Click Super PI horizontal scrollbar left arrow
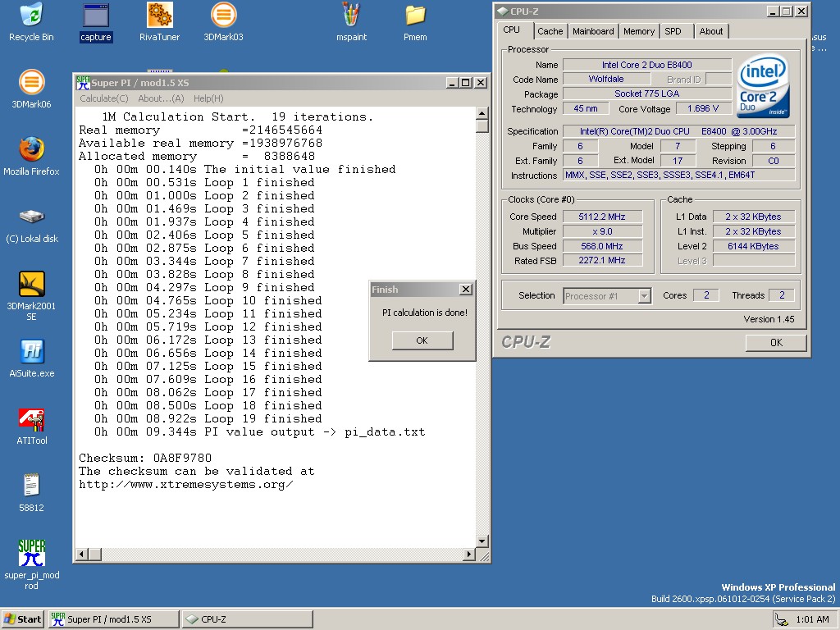The height and width of the screenshot is (630, 840). (82, 554)
